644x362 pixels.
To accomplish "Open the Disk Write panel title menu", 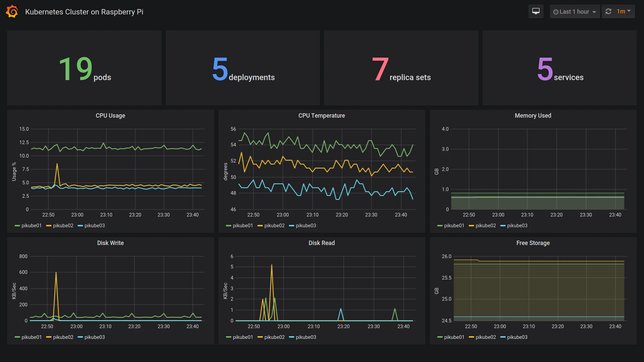I will (x=110, y=243).
